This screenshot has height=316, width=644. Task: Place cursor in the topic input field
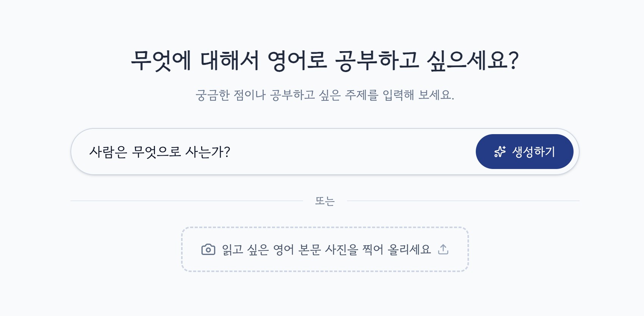(227, 151)
